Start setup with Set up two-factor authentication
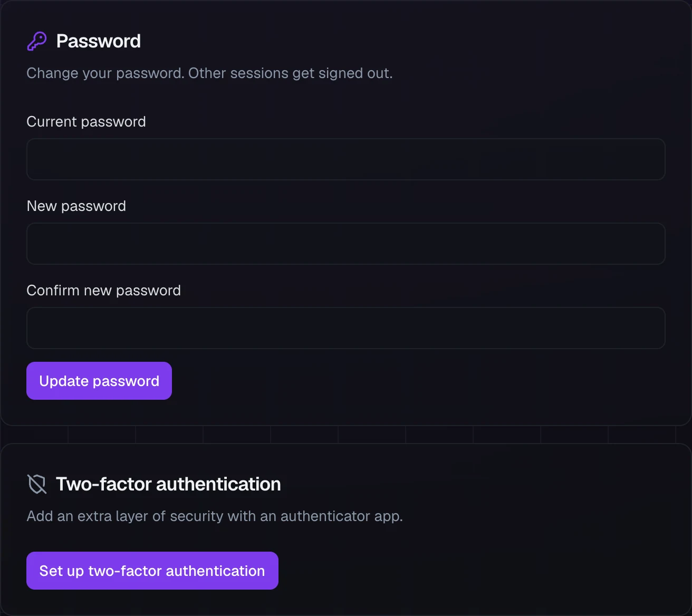This screenshot has height=616, width=692. pyautogui.click(x=152, y=571)
